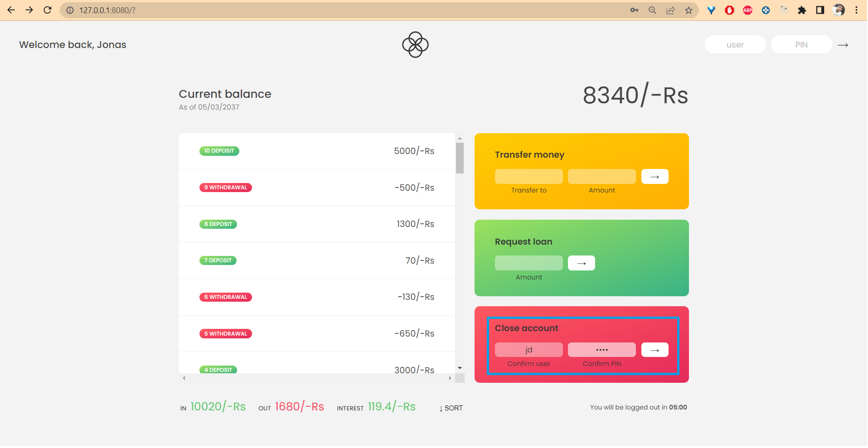Click the down arrow on the movements scrollbar
The height and width of the screenshot is (448, 868).
pos(460,367)
